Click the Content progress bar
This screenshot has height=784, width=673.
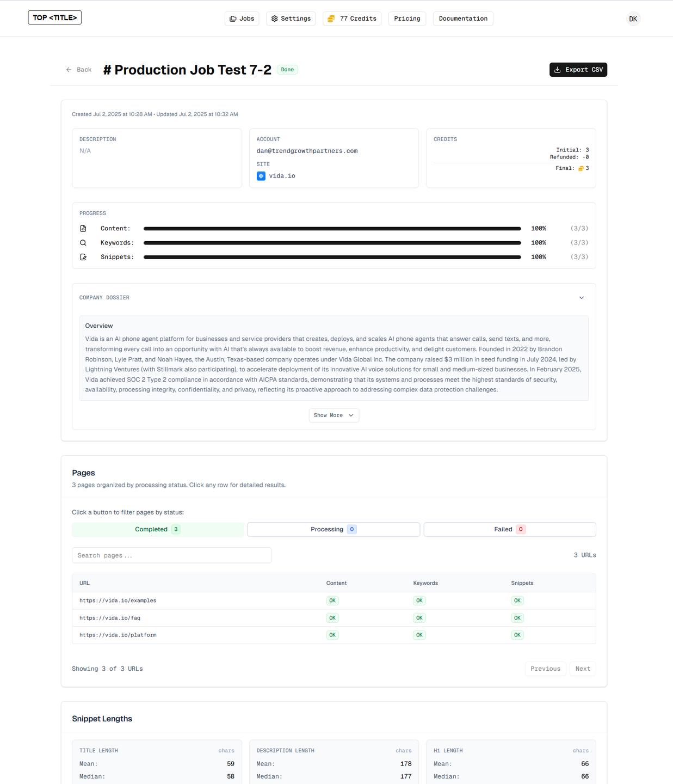[332, 229]
